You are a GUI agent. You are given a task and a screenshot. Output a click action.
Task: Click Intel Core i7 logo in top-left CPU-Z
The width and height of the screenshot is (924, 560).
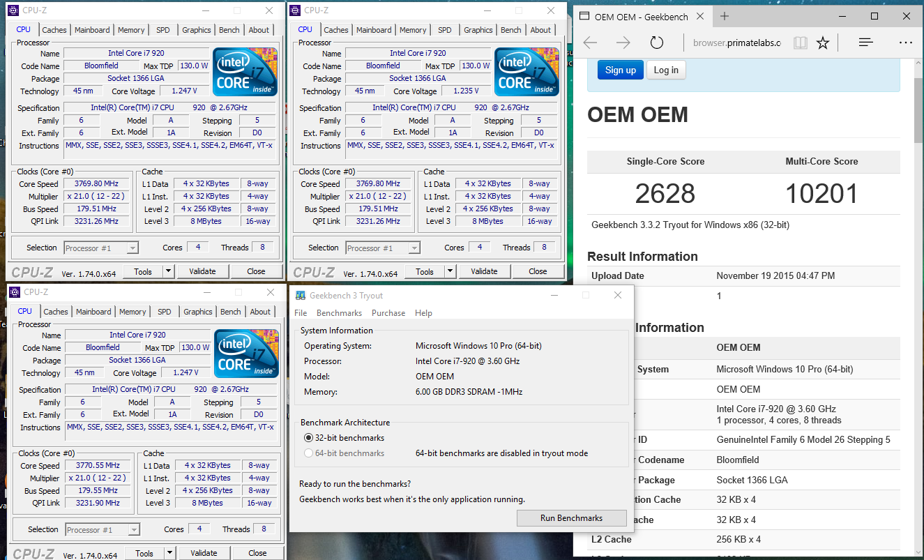tap(245, 71)
